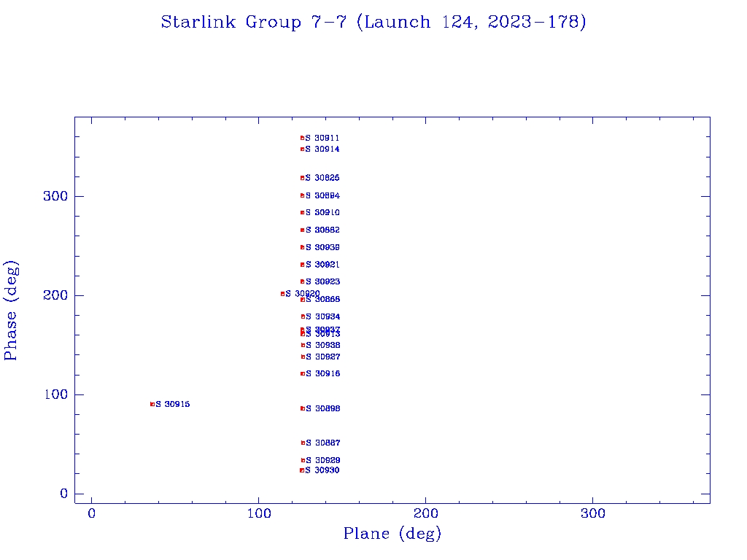
Task: Click the red marker beside S 30915
Action: coord(152,404)
